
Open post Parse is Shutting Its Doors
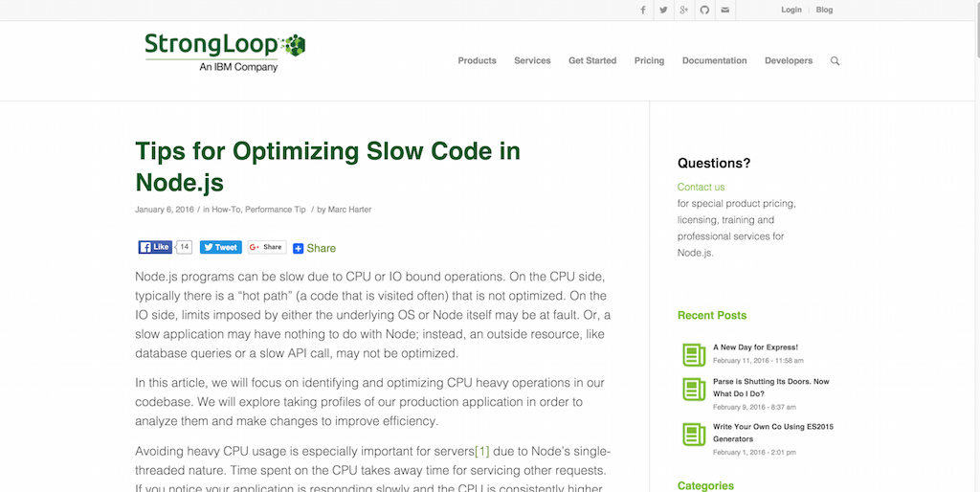tap(771, 388)
